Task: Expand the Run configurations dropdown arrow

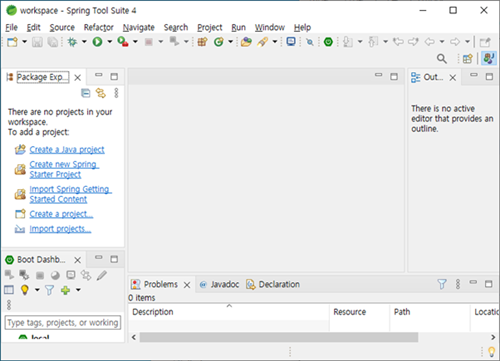Action: click(110, 42)
